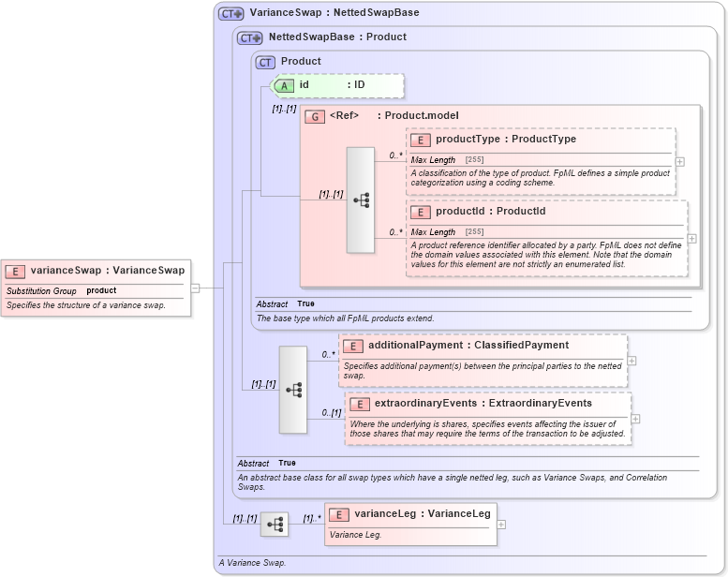Click the E icon of varianceSwap element

(15, 272)
